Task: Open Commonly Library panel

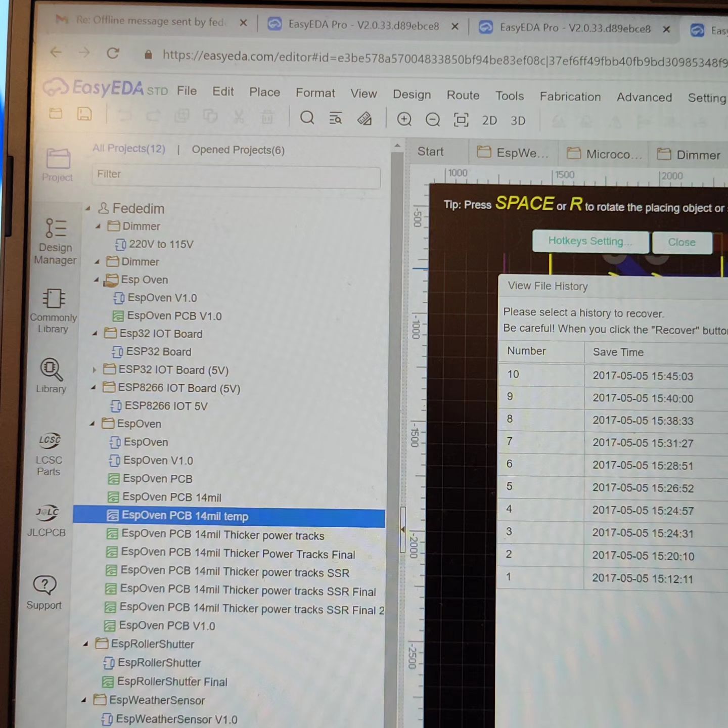Action: (x=53, y=311)
